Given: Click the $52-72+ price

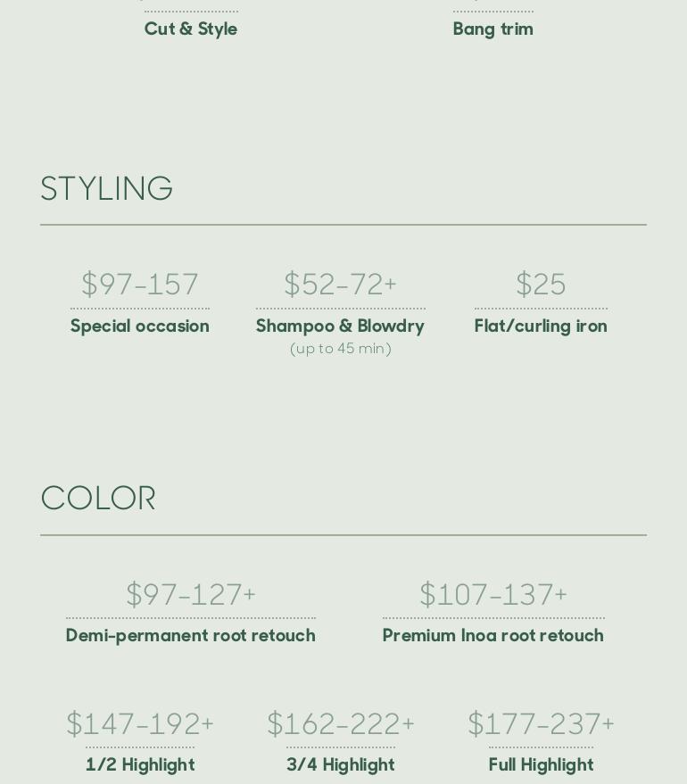Looking at the screenshot, I should pos(340,284).
